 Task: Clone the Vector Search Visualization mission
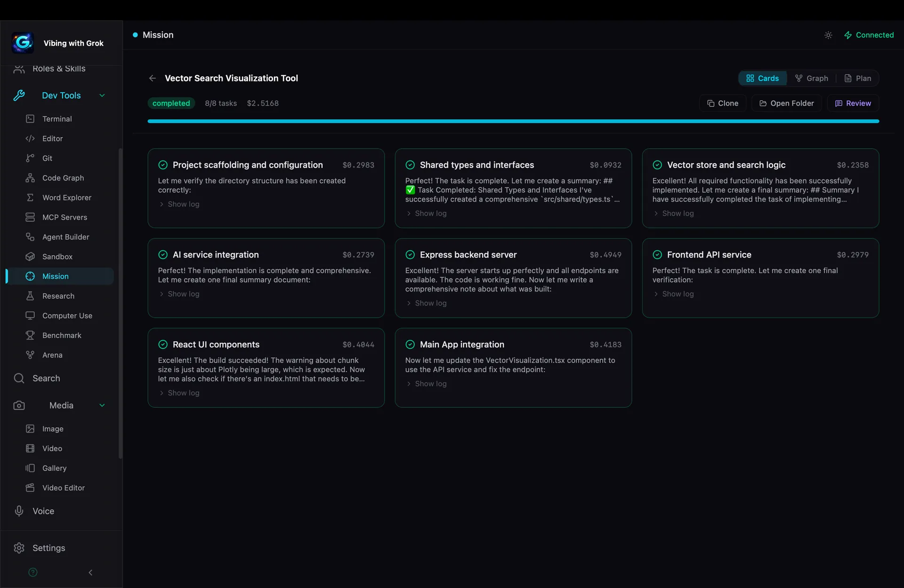tap(723, 103)
